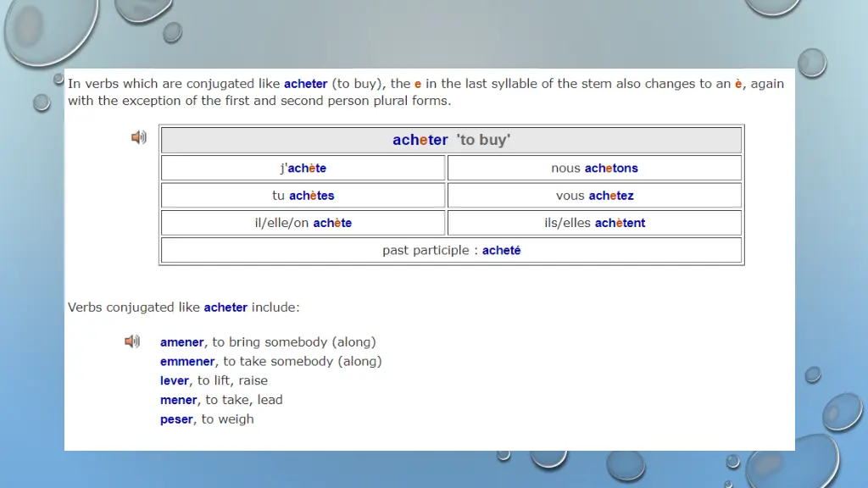The image size is (868, 488).
Task: Click the orange 'è' in the intro paragraph
Action: click(738, 84)
